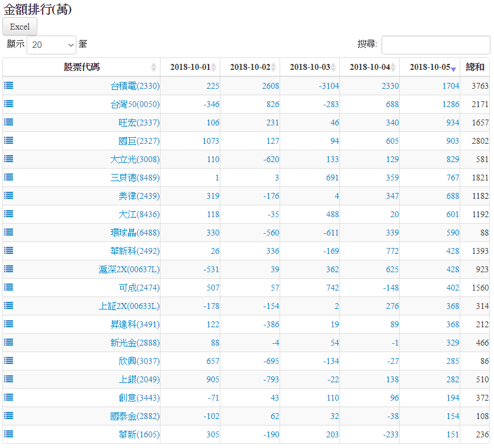Click the list icon next to 大立光(3008)
The height and width of the screenshot is (448, 494).
pos(9,159)
